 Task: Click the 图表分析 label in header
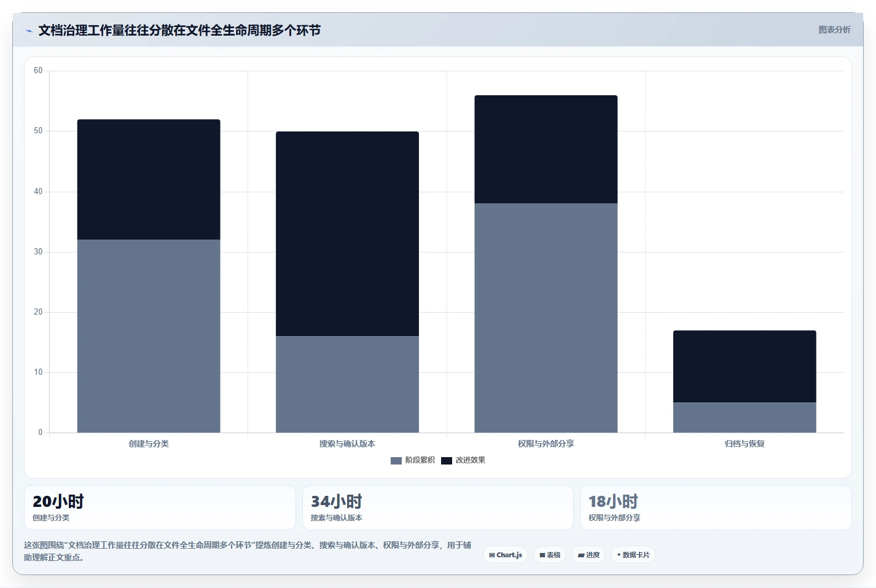pos(834,29)
